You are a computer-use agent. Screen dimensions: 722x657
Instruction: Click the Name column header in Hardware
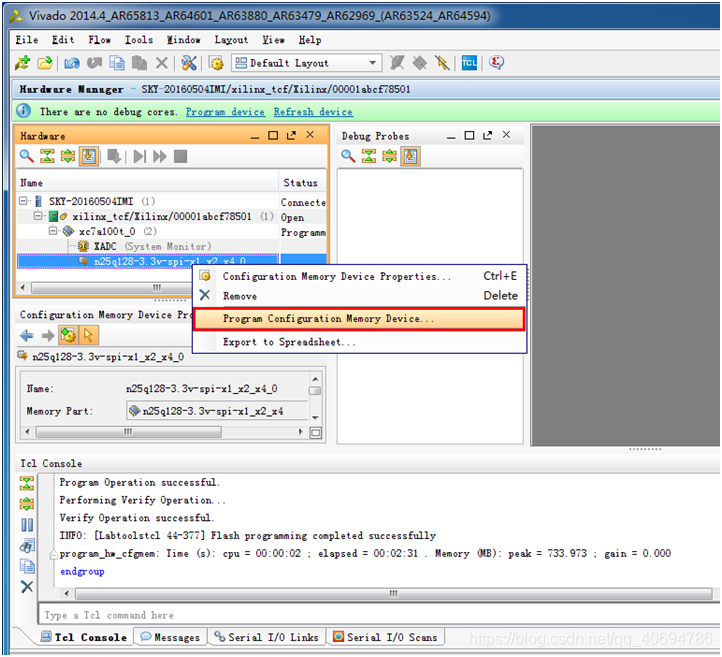(x=147, y=183)
